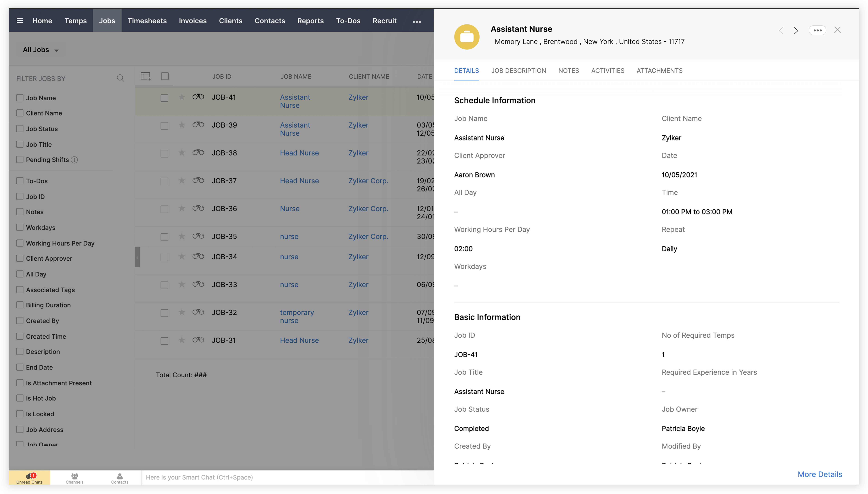Go to previous job with left chevron
The height and width of the screenshot is (494, 868).
(x=781, y=31)
